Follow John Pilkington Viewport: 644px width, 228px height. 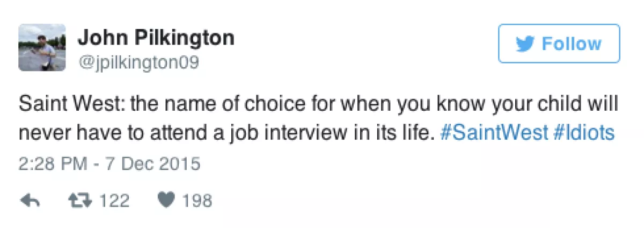coord(559,44)
